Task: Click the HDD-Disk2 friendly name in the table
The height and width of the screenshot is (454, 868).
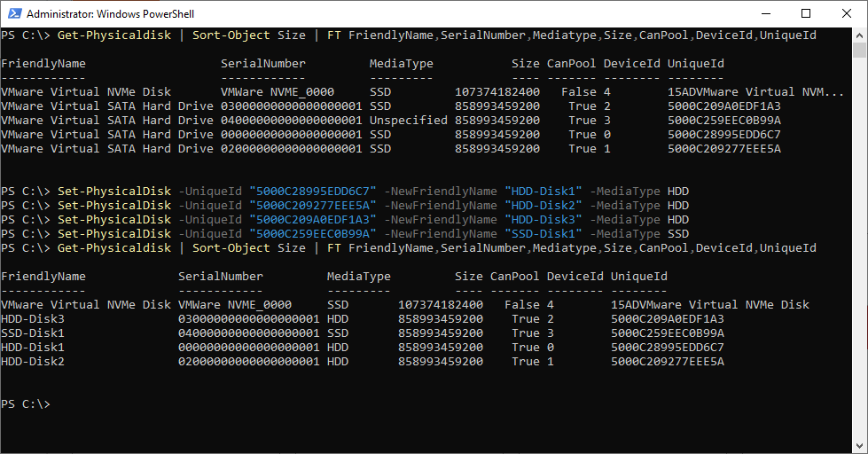Action: click(x=33, y=362)
